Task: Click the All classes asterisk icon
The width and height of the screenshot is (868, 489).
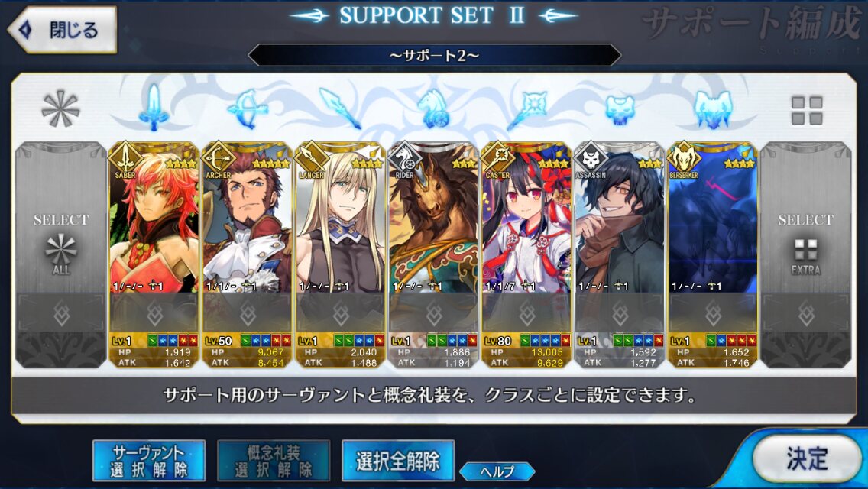Action: (x=60, y=108)
